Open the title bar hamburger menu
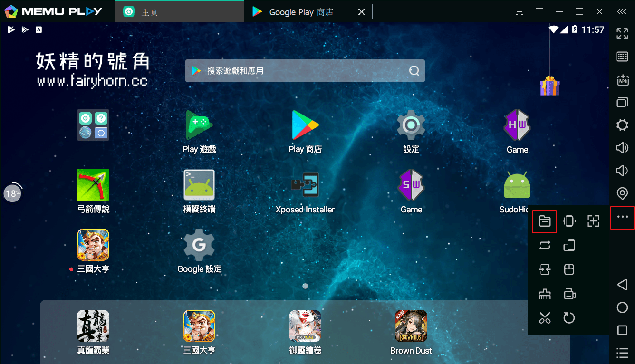Screen dimensions: 635x364 tap(539, 11)
